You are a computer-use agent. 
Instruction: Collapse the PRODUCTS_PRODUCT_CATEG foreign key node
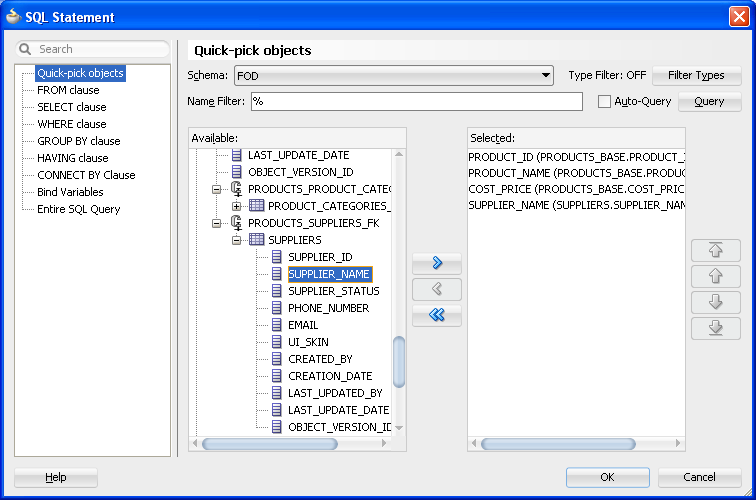[x=216, y=189]
